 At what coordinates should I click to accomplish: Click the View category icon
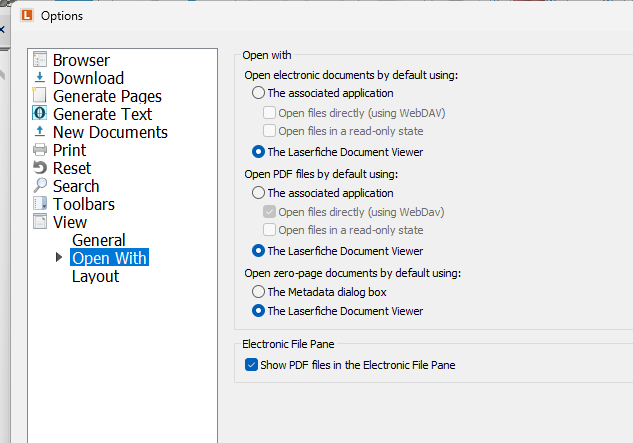point(40,221)
